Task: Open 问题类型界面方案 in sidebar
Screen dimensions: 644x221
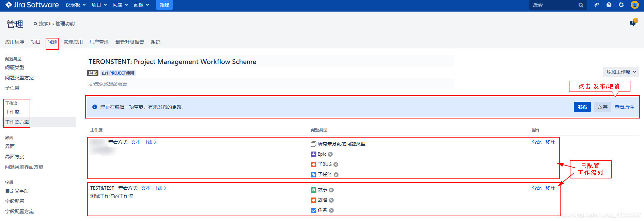Action: pyautogui.click(x=24, y=167)
